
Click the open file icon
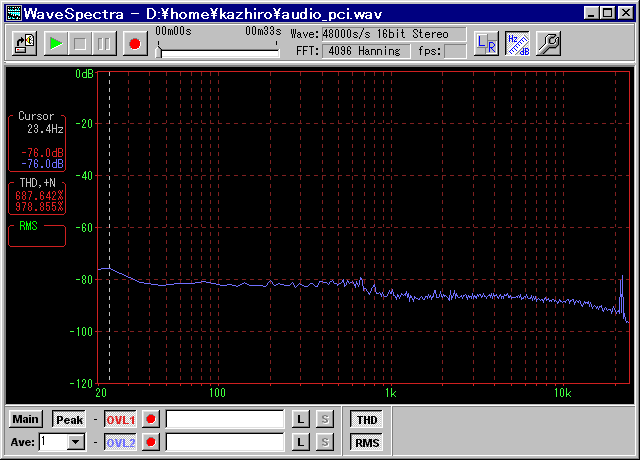[x=25, y=43]
